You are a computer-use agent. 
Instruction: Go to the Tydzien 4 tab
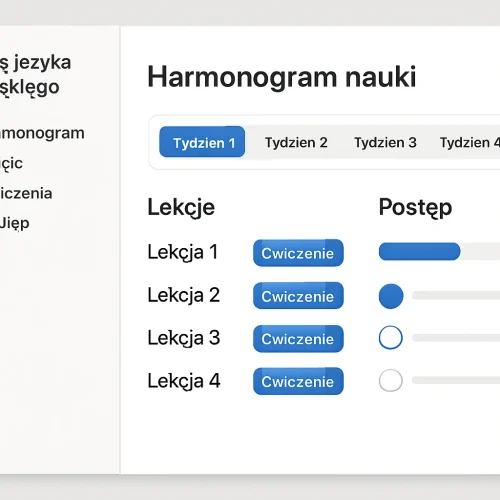point(470,143)
